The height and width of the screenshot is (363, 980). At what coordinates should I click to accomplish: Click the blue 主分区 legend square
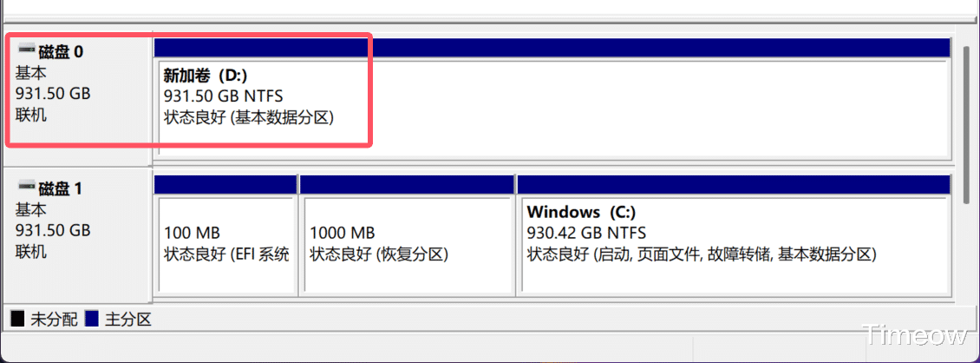[x=92, y=319]
